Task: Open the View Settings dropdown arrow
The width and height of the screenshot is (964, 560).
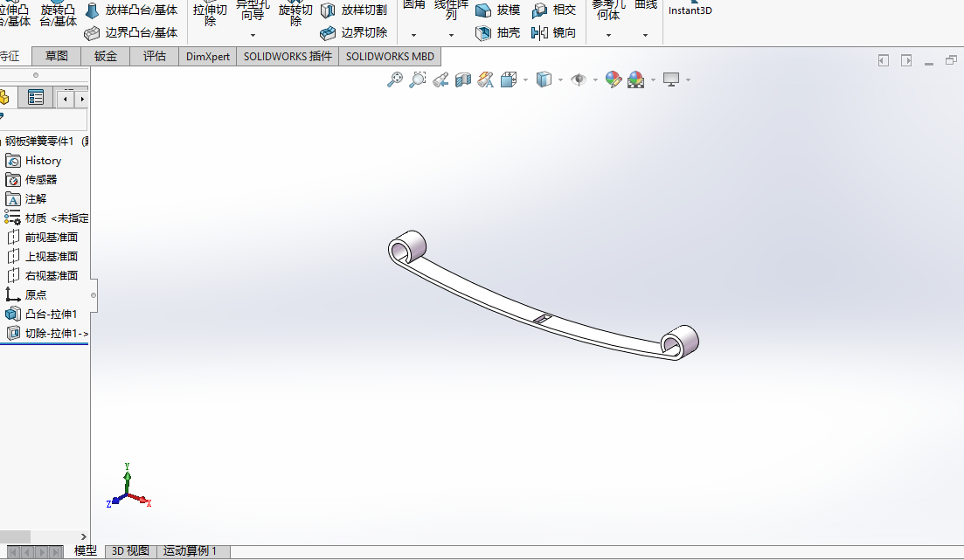Action: pos(688,80)
